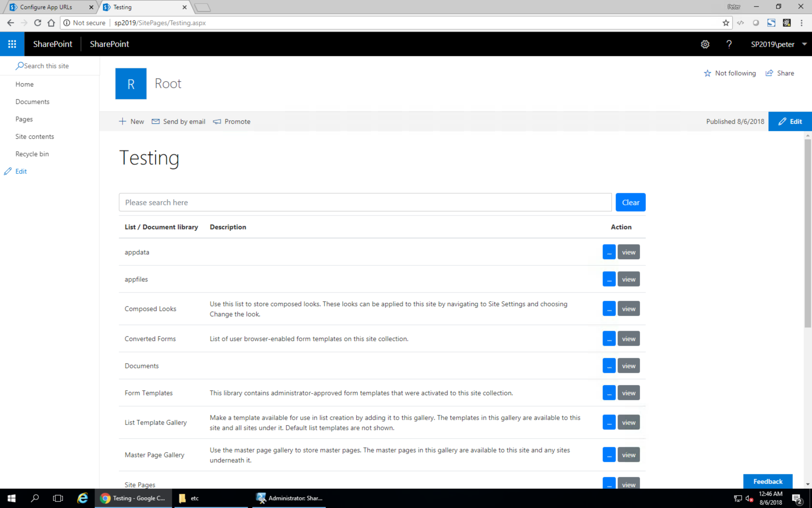Toggle Not following for this site
Screen dimensions: 812x508
pyautogui.click(x=730, y=73)
